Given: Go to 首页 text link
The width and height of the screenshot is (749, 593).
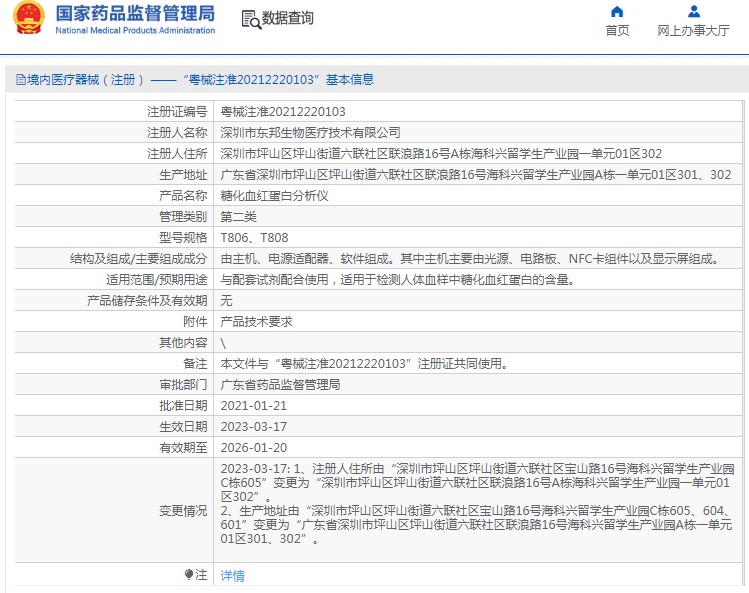Looking at the screenshot, I should (x=617, y=31).
